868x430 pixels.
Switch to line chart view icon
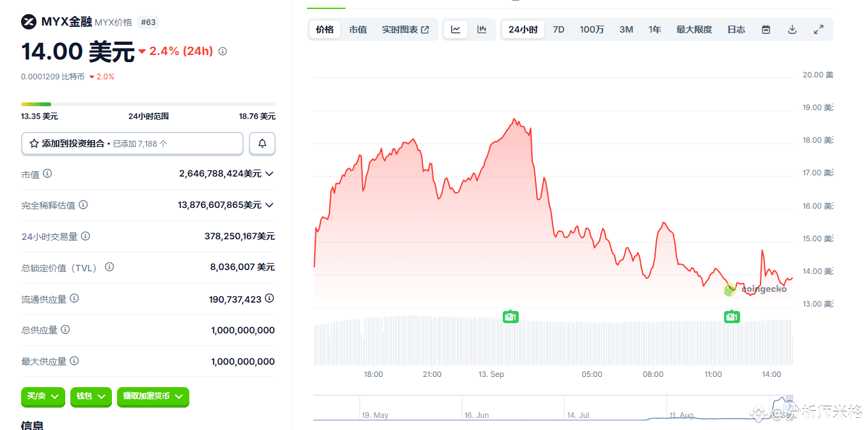click(x=455, y=29)
